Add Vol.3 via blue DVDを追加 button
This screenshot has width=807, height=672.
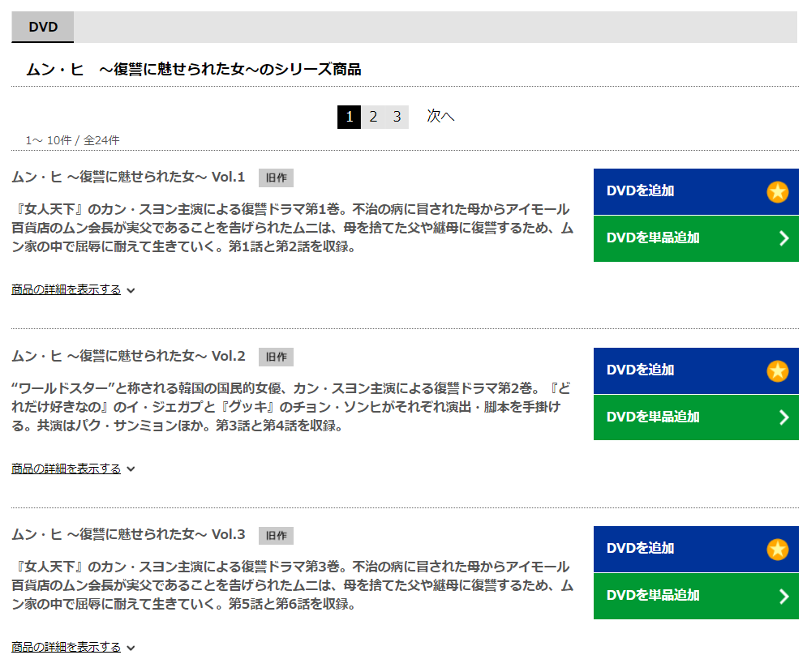point(696,549)
